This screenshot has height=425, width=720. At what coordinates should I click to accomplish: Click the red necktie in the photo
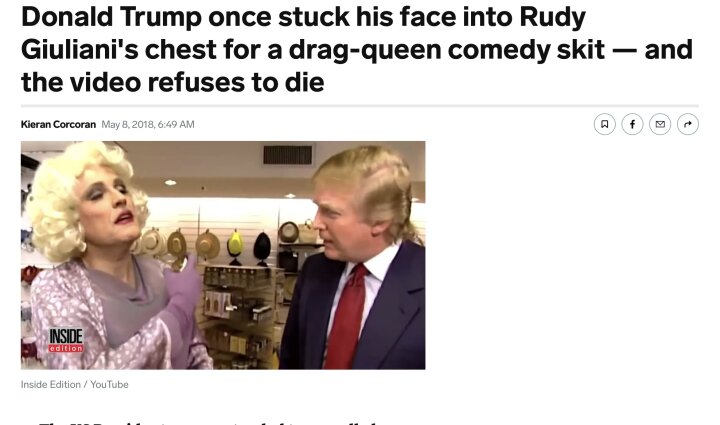point(348,317)
